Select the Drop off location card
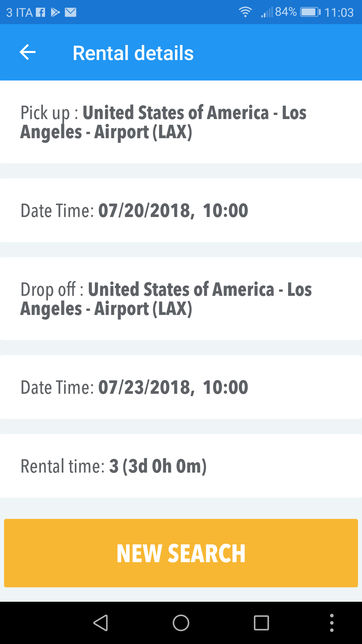 (181, 299)
